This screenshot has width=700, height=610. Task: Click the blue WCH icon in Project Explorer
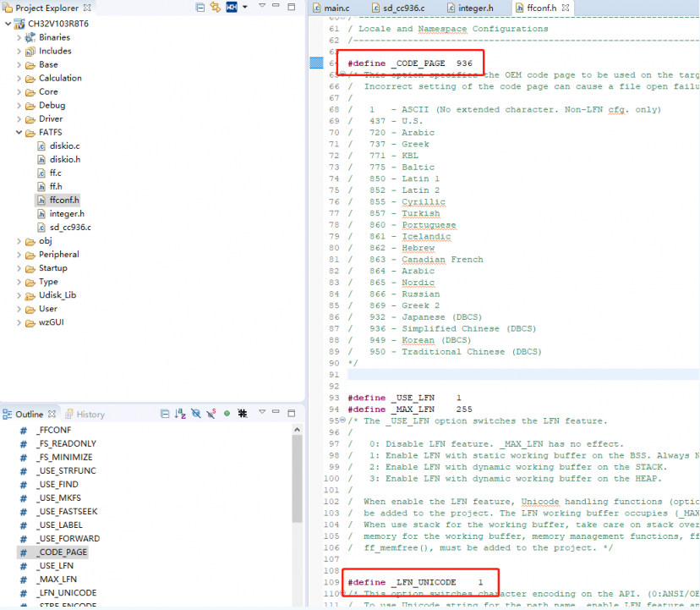click(231, 8)
